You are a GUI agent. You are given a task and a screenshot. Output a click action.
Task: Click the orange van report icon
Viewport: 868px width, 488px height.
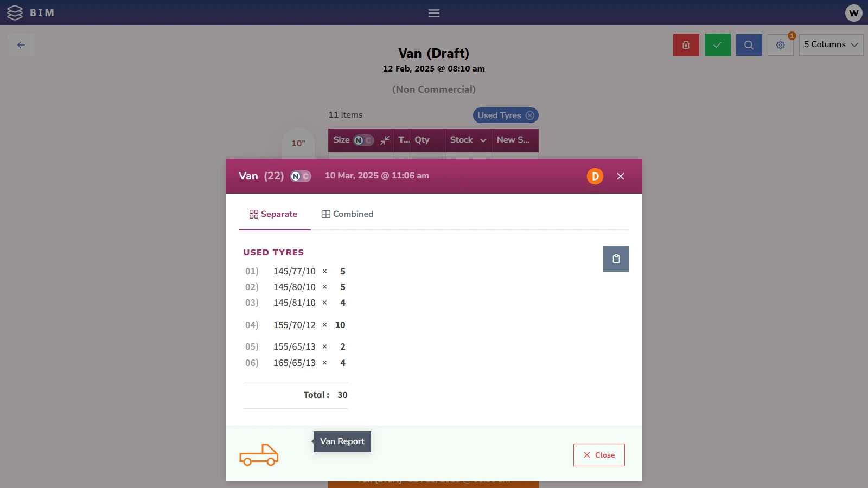pos(259,455)
